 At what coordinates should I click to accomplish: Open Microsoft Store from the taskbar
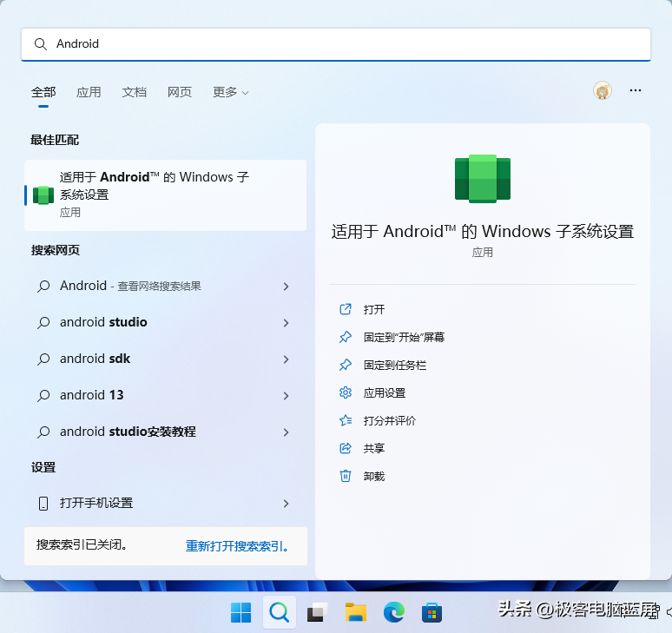coord(432,612)
